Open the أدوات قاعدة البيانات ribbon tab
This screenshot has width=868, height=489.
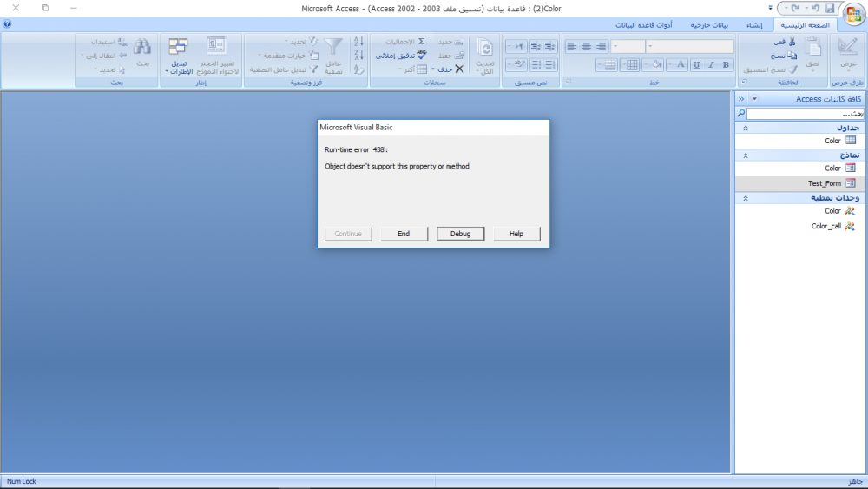coord(644,25)
